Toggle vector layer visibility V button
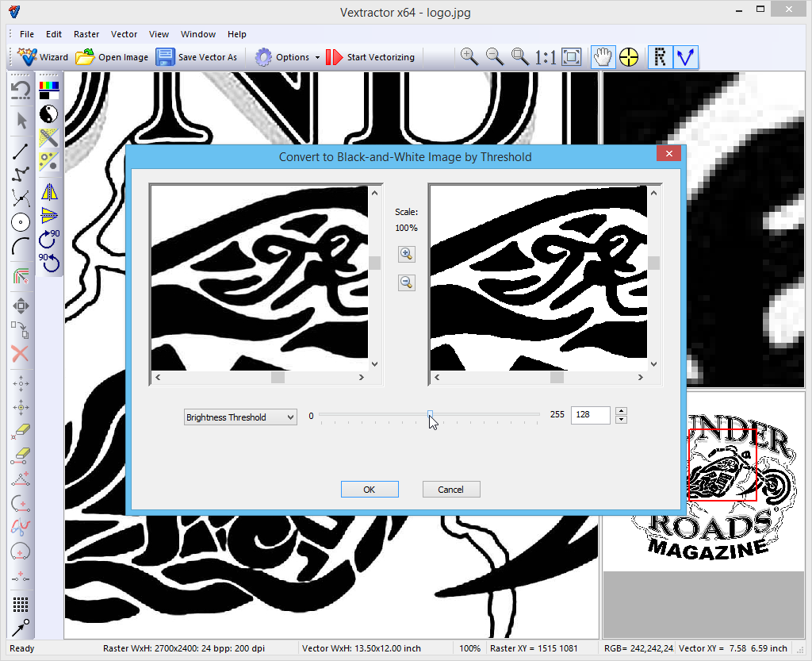 point(685,57)
